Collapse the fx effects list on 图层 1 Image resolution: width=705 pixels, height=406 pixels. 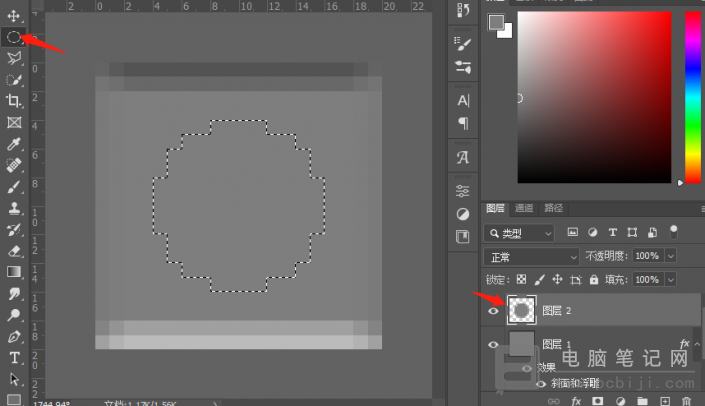697,344
